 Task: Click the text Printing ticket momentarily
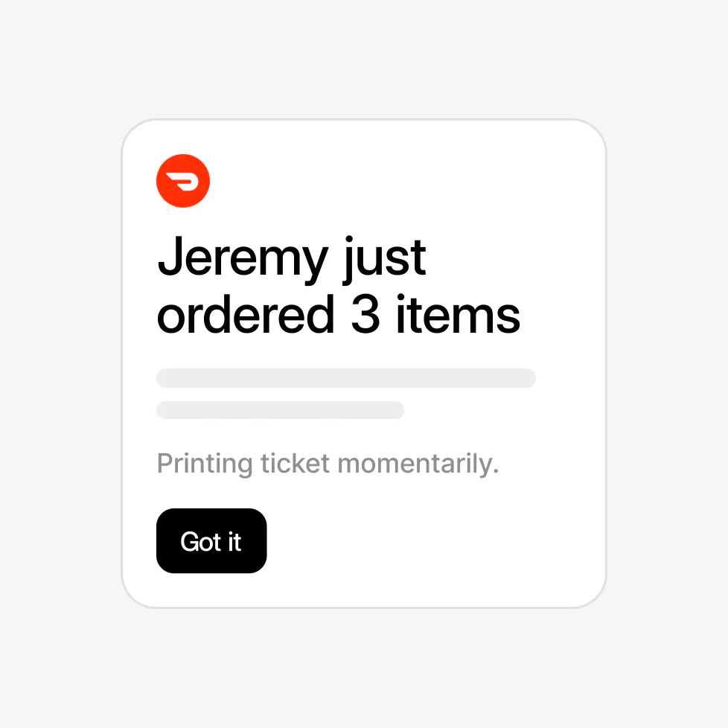328,463
